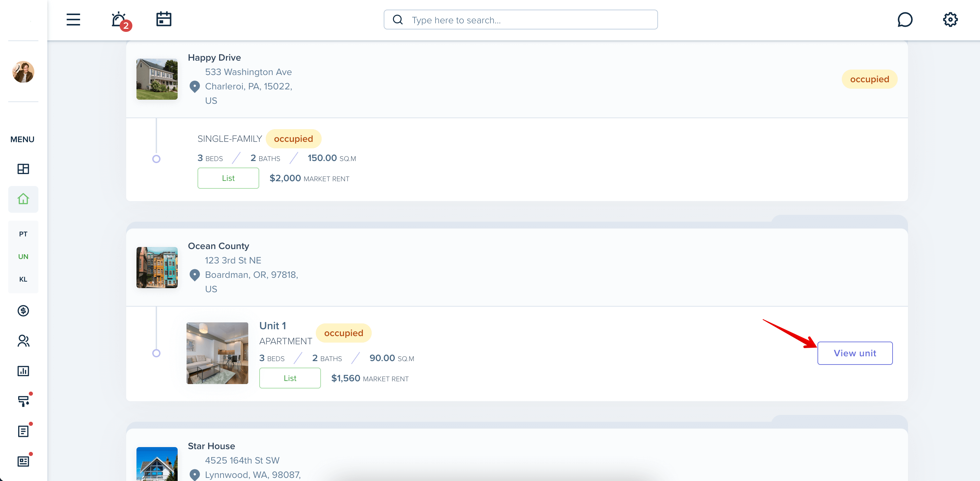Click the occupied badge beside SINGLE-FAMILY
The image size is (980, 481).
click(x=293, y=139)
